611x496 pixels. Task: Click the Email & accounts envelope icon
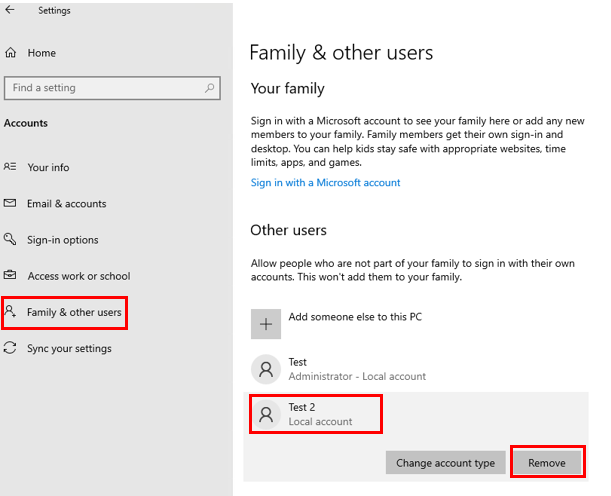point(10,203)
